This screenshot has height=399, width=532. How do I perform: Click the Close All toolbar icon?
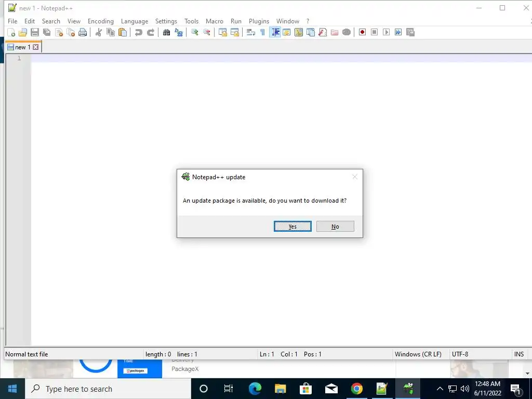[71, 32]
